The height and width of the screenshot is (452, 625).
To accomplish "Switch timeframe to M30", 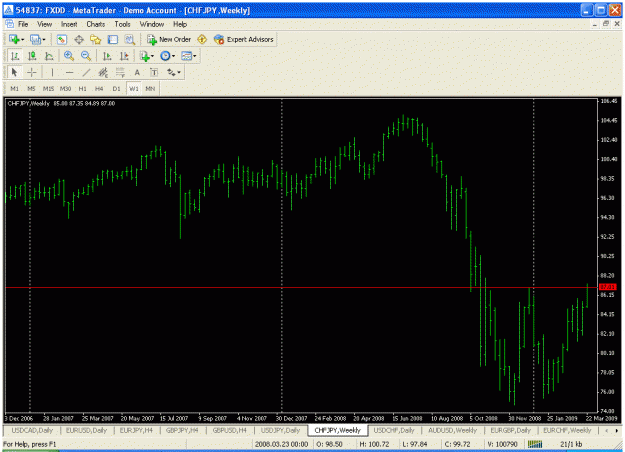I will coord(65,88).
